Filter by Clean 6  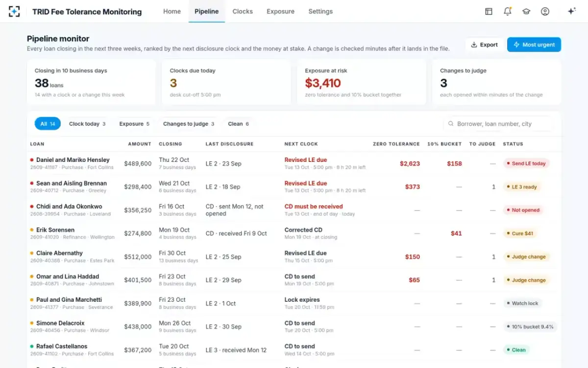[239, 124]
